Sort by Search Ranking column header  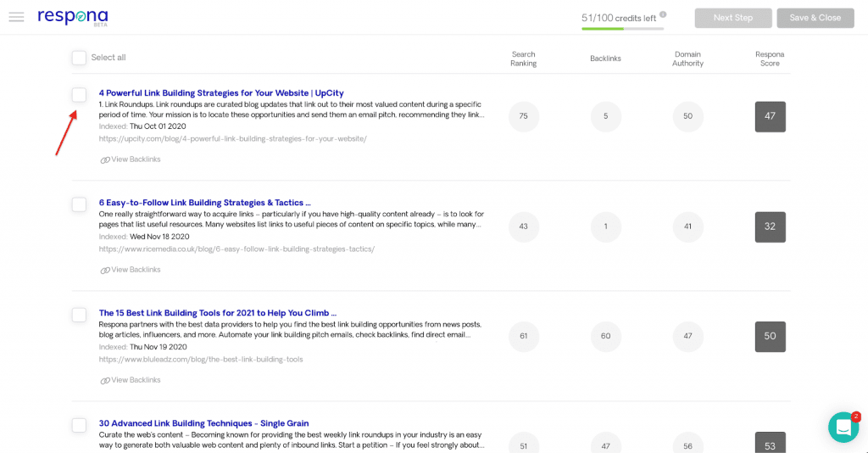click(523, 59)
